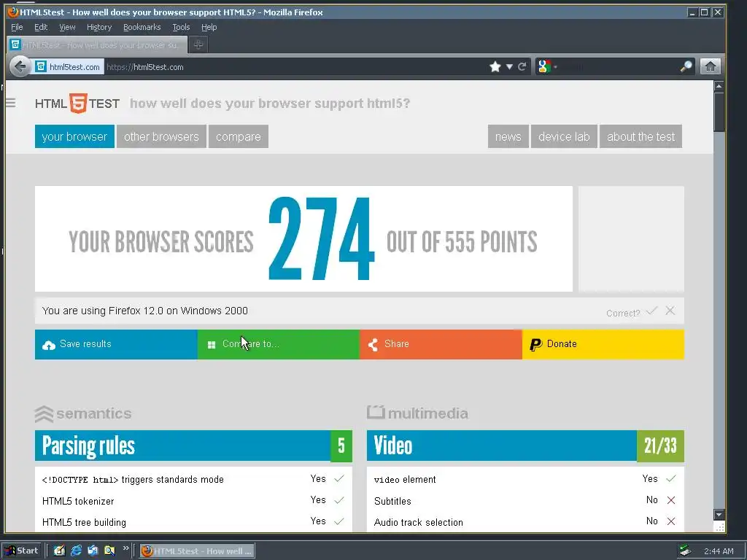
Task: Click the 2:44 AM clock
Action: coord(719,551)
